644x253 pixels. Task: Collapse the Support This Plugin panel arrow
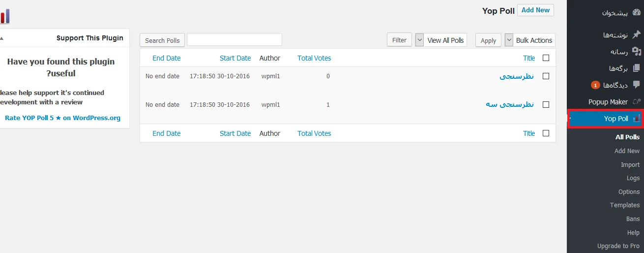coord(1,38)
